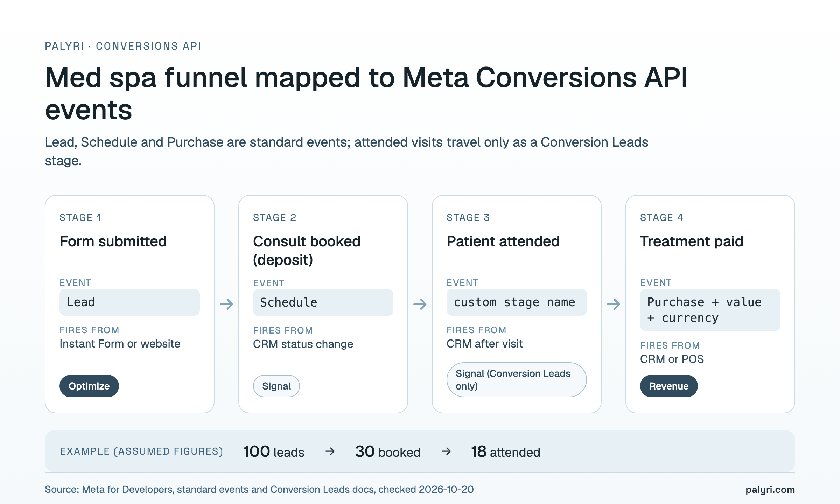Screen dimensions: 840x504
Task: Click the palyri.com footer link
Action: pos(770,489)
